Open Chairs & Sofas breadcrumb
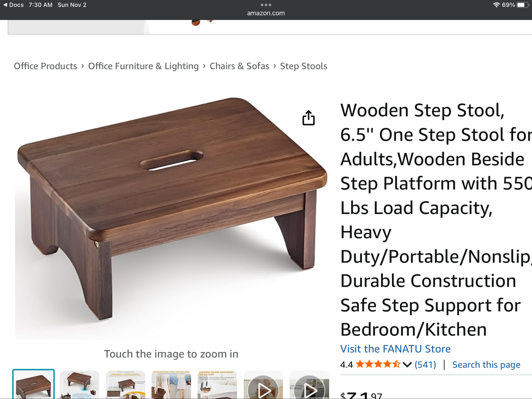532x399 pixels. pos(239,66)
